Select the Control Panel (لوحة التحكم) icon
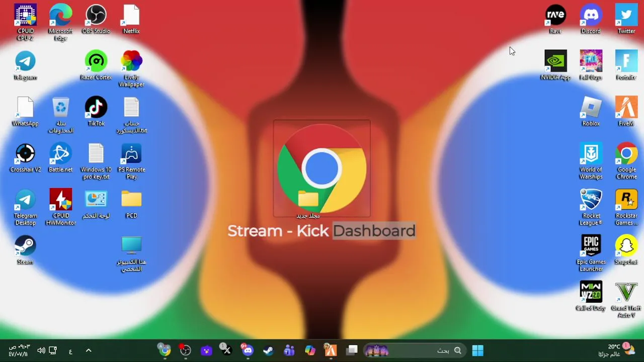This screenshot has height=362, width=644. click(x=96, y=204)
